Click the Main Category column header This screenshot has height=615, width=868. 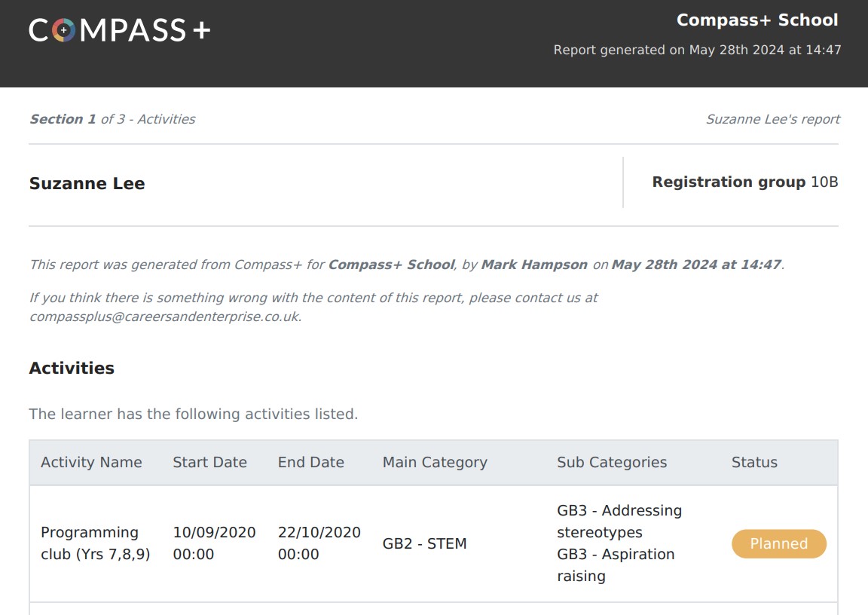tap(435, 462)
